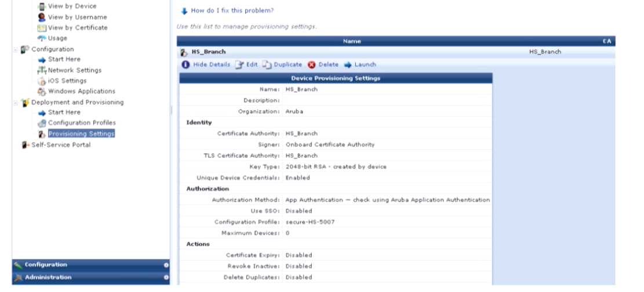This screenshot has height=292, width=644.
Task: Click the Network Settings icon in sidebar
Action: click(x=42, y=70)
